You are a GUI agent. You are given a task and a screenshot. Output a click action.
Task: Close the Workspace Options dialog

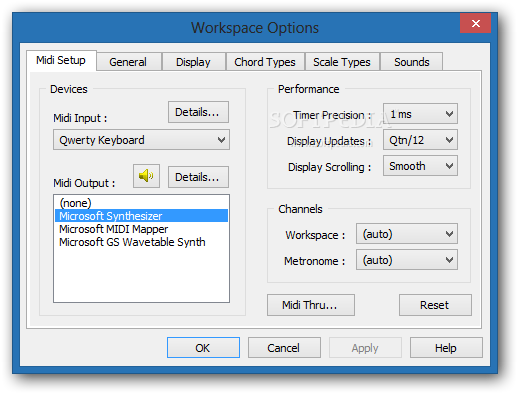[475, 23]
